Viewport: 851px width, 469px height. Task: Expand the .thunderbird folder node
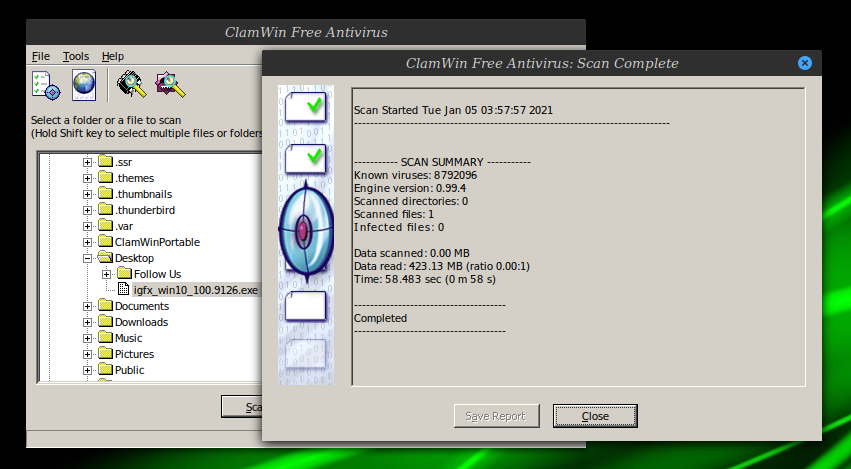point(87,210)
